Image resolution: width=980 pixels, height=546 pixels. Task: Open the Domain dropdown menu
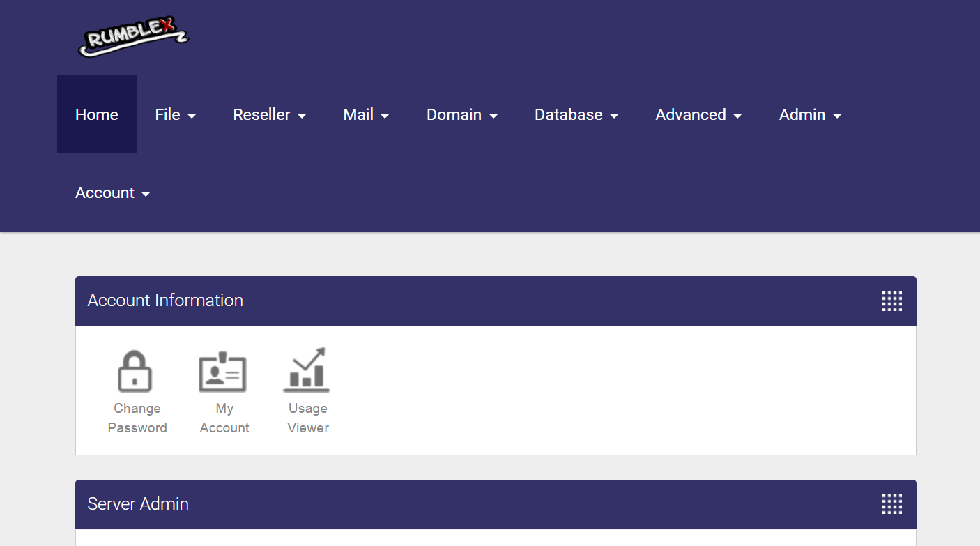(x=462, y=115)
